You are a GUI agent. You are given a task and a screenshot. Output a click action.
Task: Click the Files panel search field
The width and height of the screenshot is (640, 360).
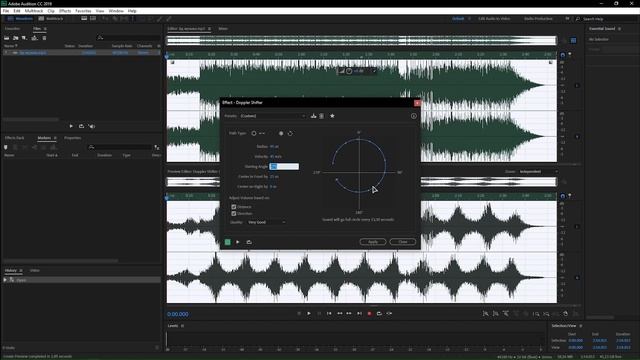click(129, 38)
